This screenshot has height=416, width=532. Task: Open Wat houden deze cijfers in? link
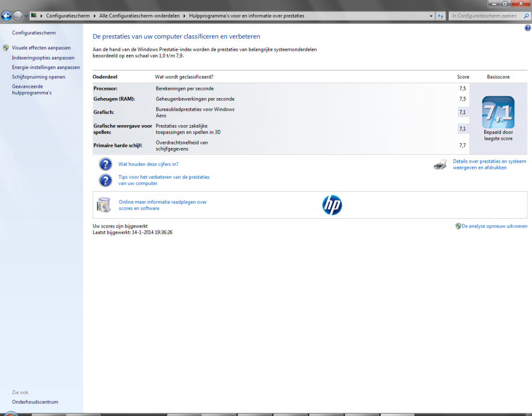(148, 164)
